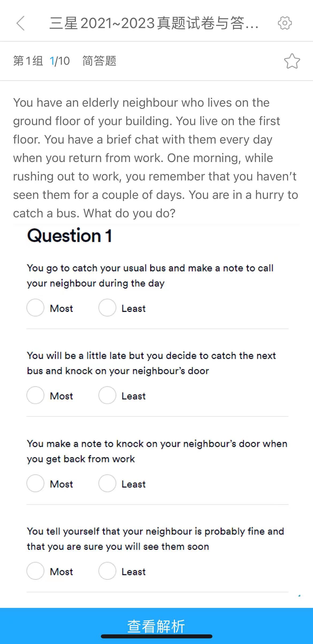Tap the option text about knocking after work
Screen dimensions: 313x644
pos(157,451)
